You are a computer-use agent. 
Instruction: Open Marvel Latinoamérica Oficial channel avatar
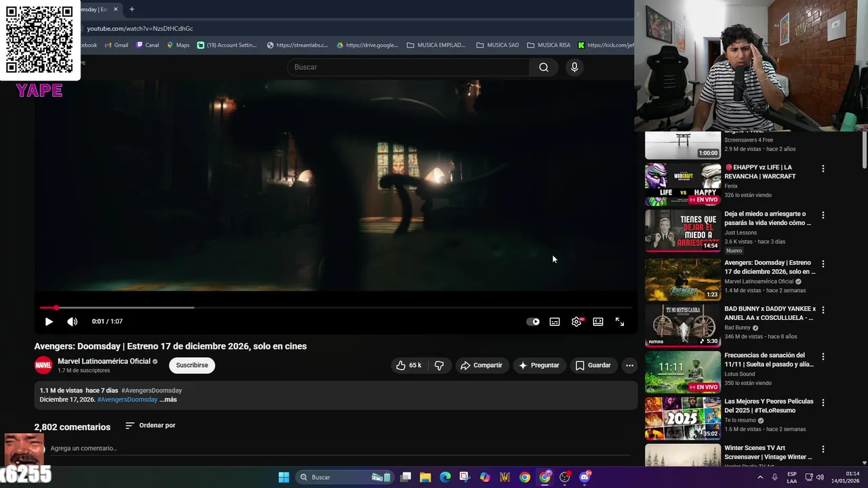(x=43, y=365)
